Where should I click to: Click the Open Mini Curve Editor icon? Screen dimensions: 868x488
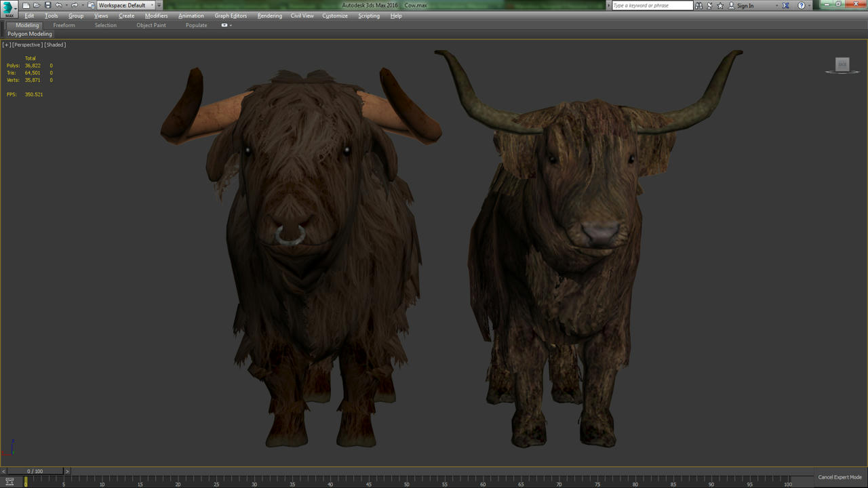(x=9, y=481)
